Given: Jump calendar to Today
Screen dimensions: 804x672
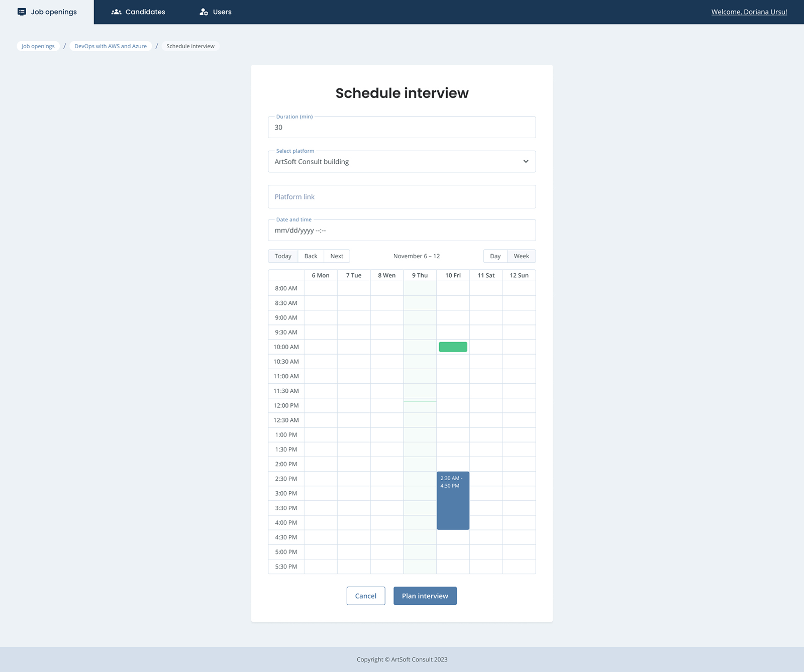Looking at the screenshot, I should [283, 256].
